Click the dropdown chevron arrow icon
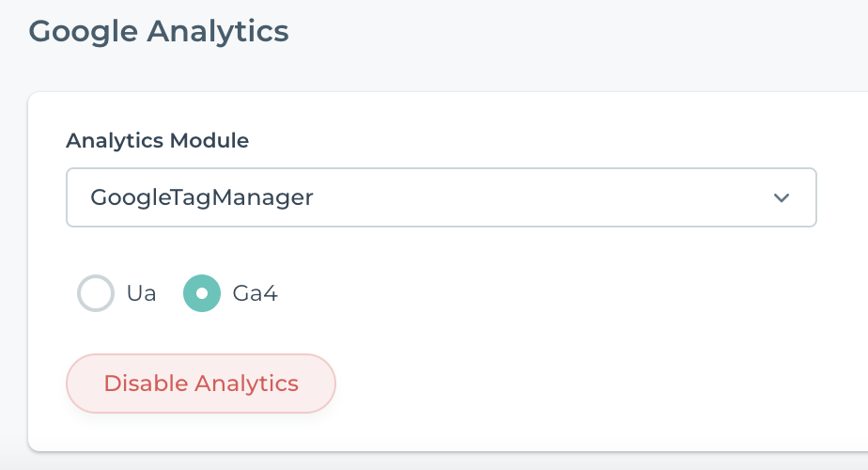868x470 pixels. point(781,197)
